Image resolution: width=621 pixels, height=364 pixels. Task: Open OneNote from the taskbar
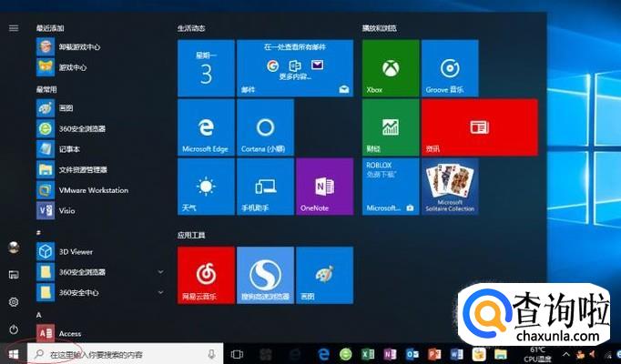[x=390, y=354]
